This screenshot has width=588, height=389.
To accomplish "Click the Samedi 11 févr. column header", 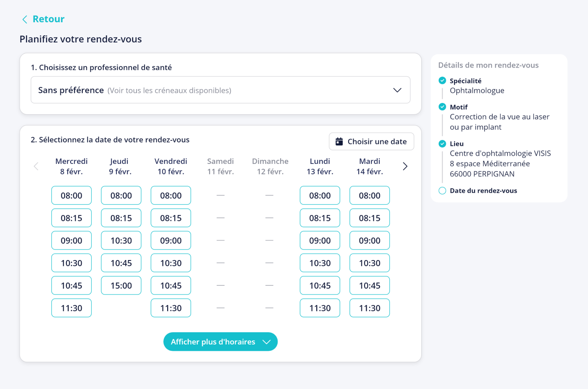I will coord(220,166).
